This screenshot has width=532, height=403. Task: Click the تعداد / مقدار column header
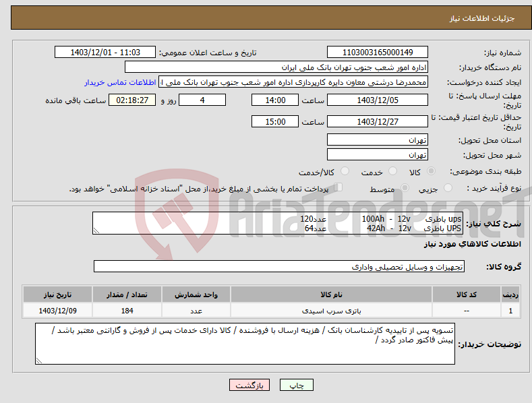[x=127, y=294]
